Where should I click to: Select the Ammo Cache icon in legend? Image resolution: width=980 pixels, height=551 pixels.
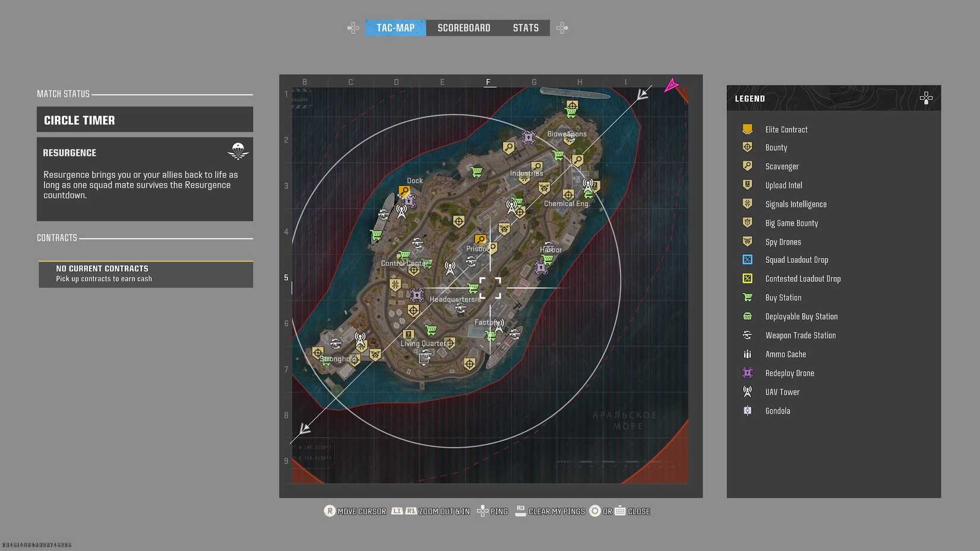coord(747,354)
